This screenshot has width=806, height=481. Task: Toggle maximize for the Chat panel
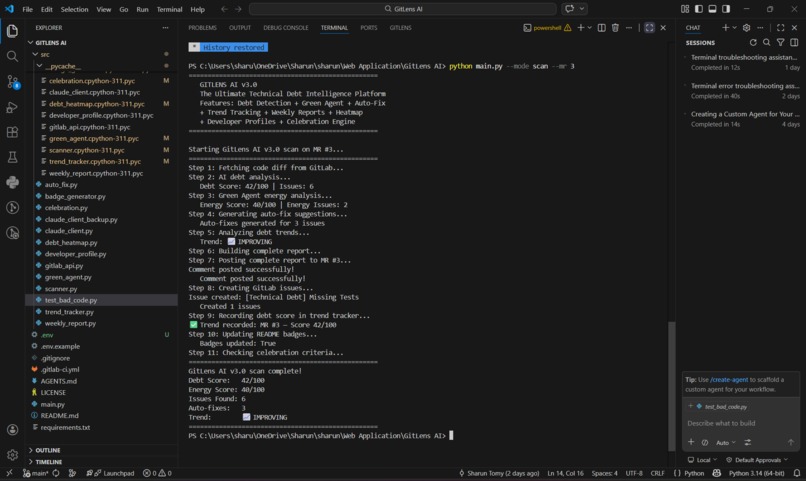pos(781,28)
